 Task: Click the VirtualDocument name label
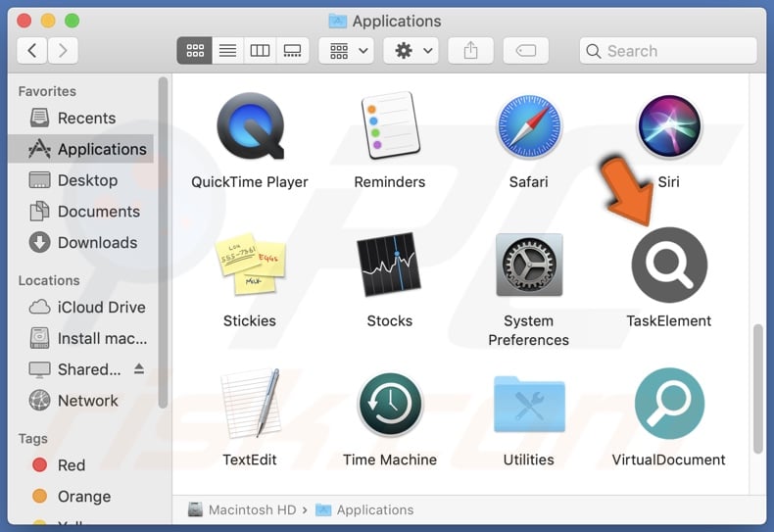coord(669,459)
